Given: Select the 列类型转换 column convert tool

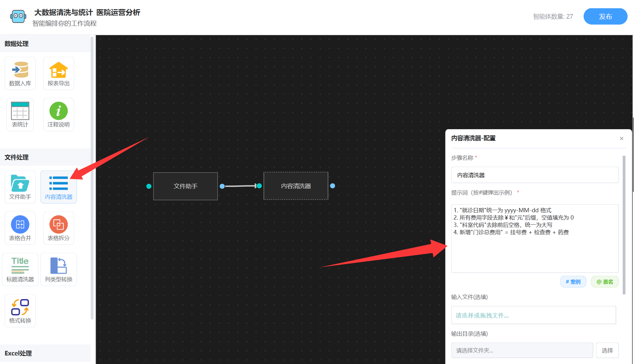Looking at the screenshot, I should click(59, 269).
